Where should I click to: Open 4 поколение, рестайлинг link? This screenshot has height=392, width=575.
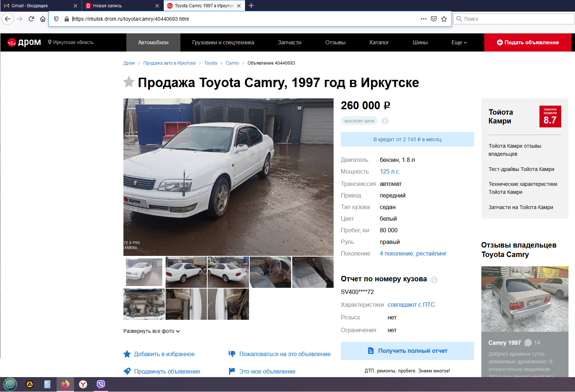click(413, 253)
